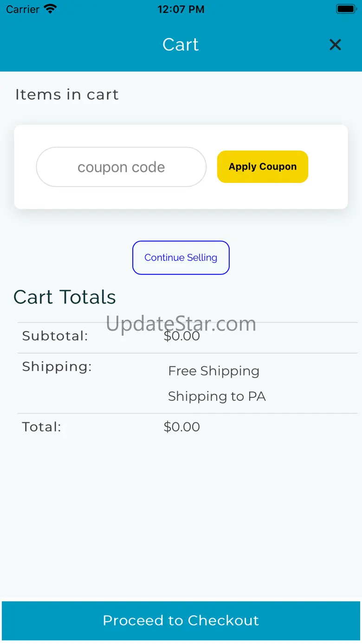This screenshot has height=644, width=362.
Task: Tap the 12:07 PM clock
Action: tap(181, 9)
